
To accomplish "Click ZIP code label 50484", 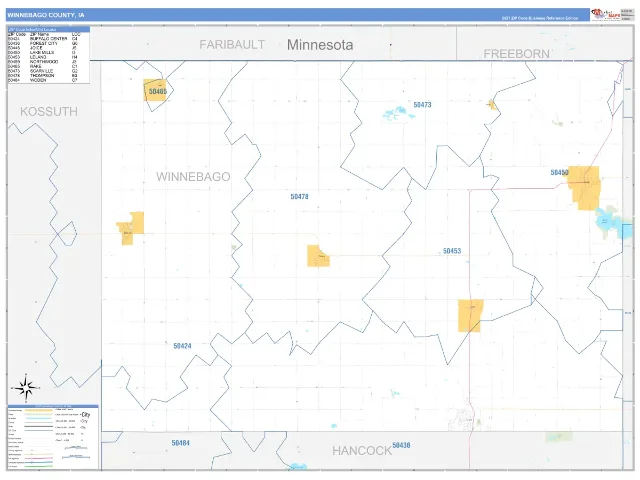I will point(180,443).
